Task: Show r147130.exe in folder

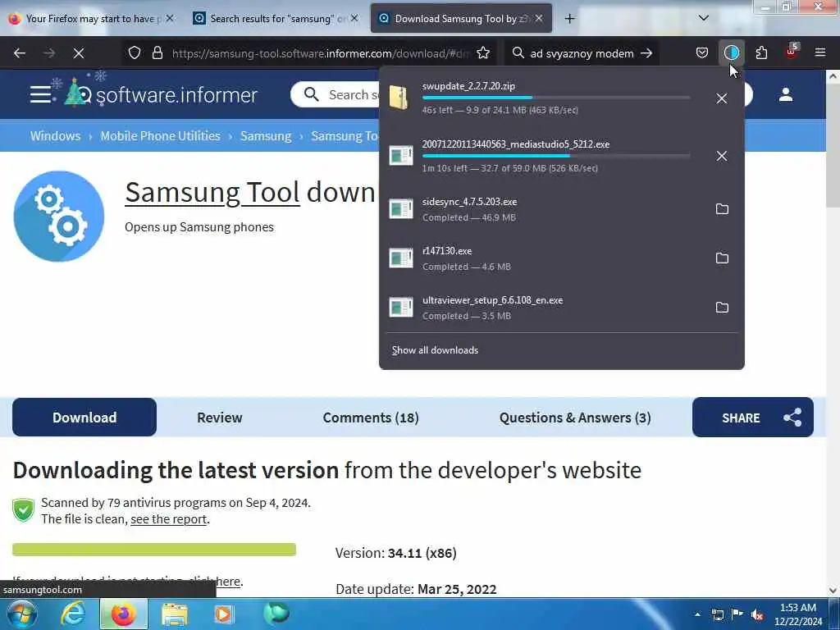Action: 722,258
